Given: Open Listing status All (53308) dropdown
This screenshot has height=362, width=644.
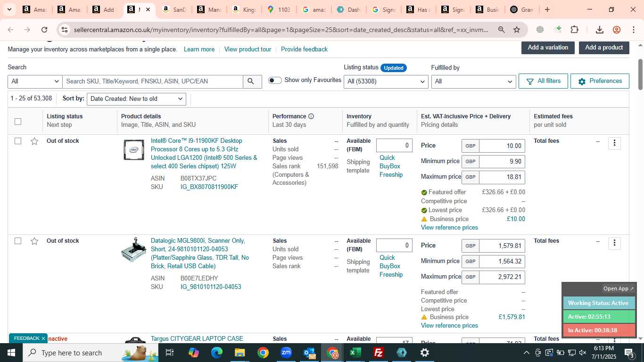Looking at the screenshot, I should click(x=386, y=82).
